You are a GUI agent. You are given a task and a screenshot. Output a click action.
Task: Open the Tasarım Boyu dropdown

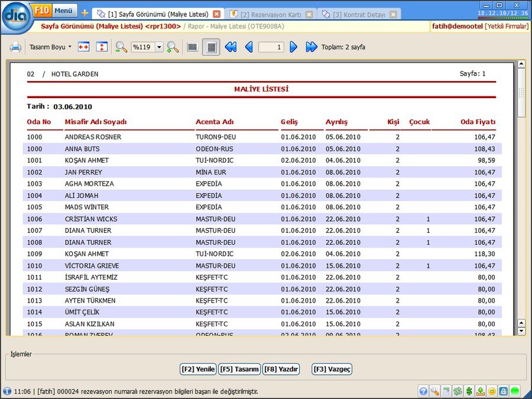point(50,47)
